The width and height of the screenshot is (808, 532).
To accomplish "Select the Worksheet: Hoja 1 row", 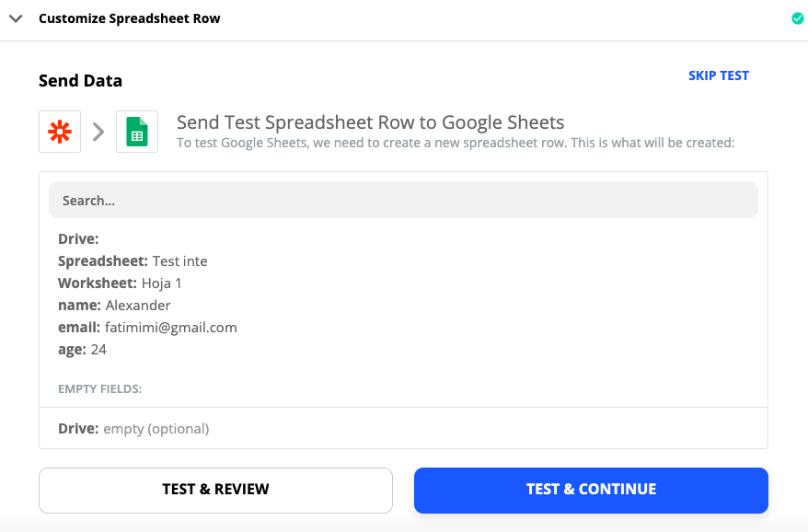I will 120,283.
